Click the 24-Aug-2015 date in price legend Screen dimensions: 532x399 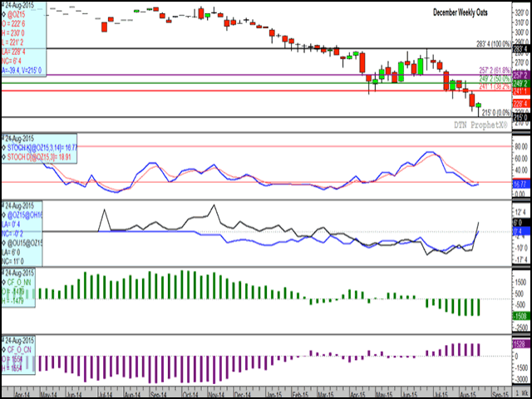pyautogui.click(x=18, y=6)
